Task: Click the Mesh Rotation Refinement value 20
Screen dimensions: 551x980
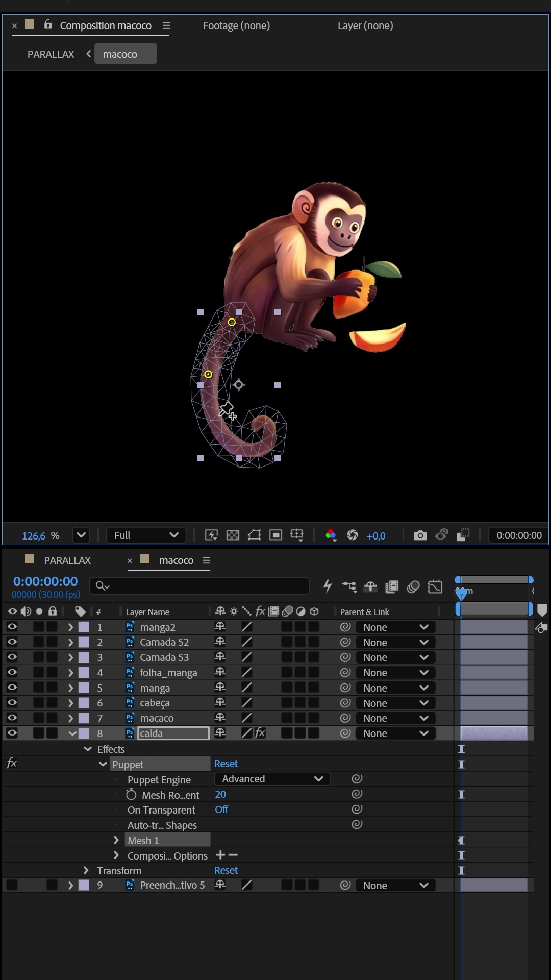Action: pyautogui.click(x=220, y=794)
